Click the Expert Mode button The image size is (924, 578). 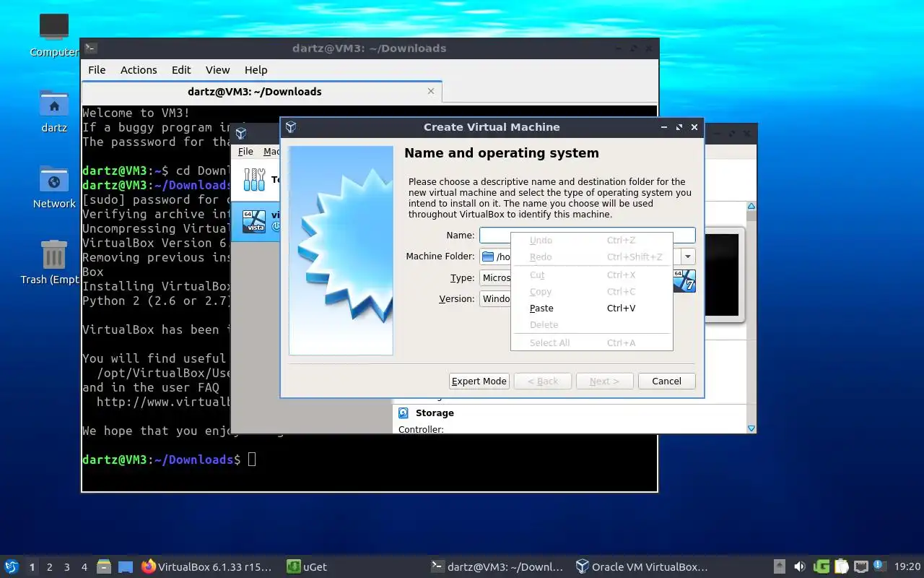pos(479,381)
